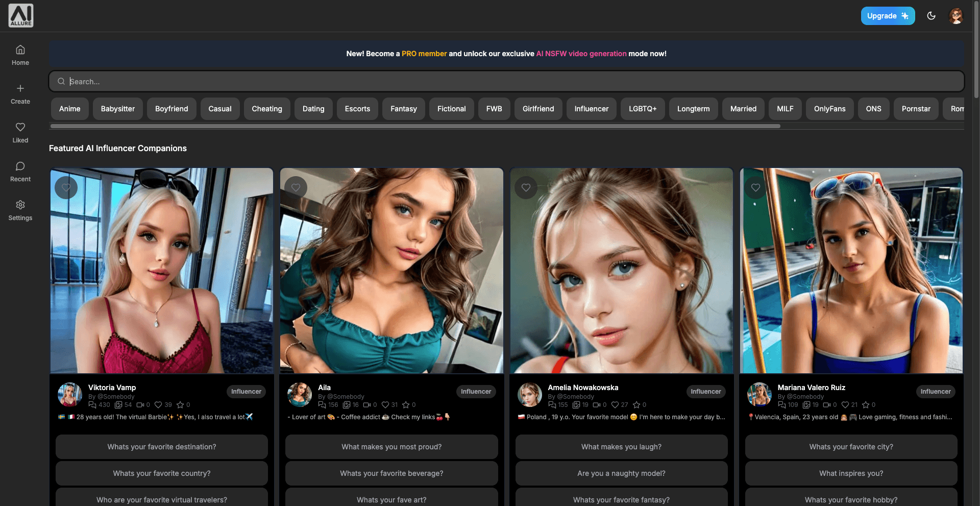This screenshot has height=506, width=980.
Task: Like the Viktoria Vamp card heart
Action: coord(66,187)
